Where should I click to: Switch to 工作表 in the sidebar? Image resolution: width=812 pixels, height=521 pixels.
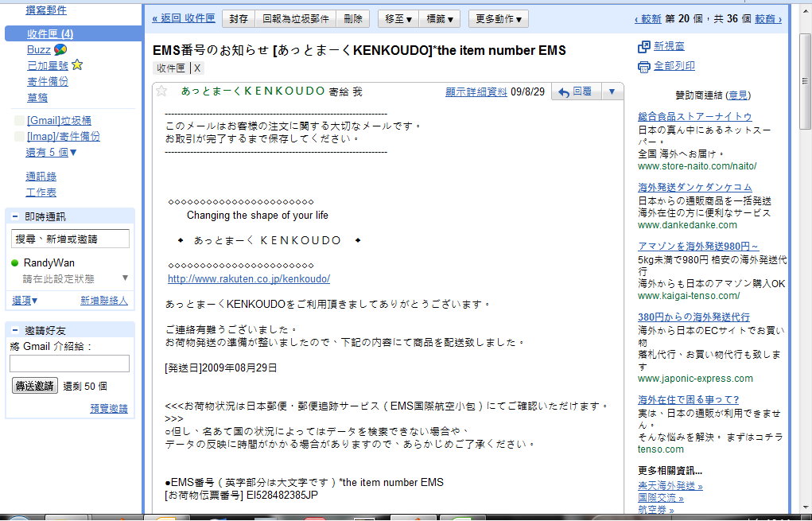coord(40,190)
